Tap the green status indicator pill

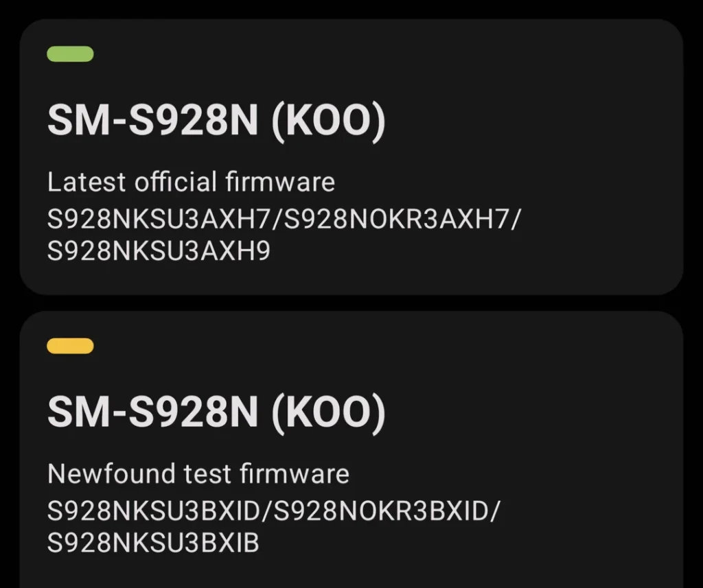(x=70, y=54)
